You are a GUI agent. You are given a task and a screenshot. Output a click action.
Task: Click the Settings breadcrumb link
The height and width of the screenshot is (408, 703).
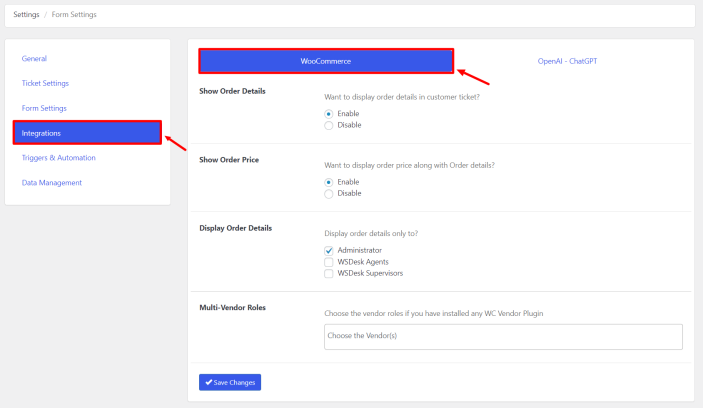27,15
